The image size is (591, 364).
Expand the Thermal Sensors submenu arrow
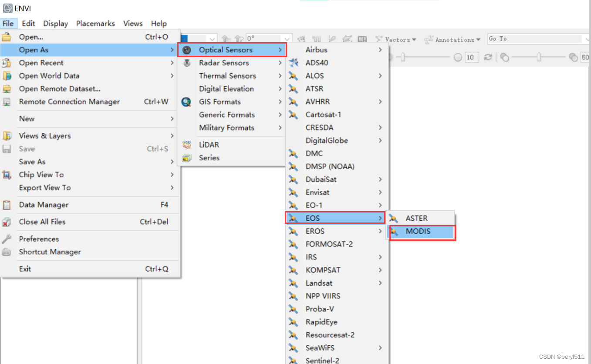280,76
